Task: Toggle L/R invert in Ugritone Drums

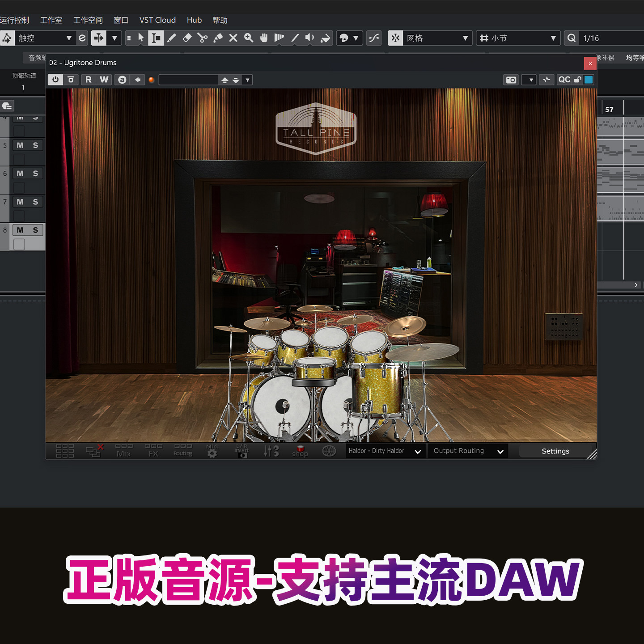Action: click(x=242, y=451)
